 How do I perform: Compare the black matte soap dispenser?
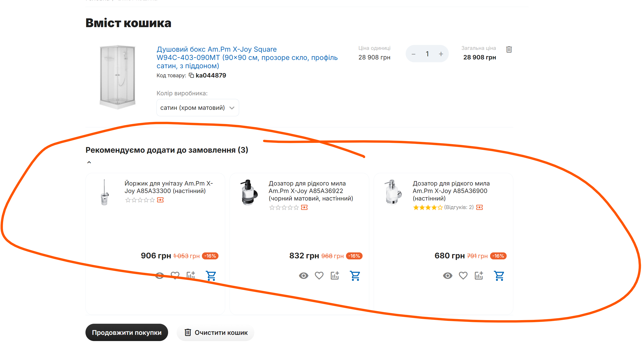[x=335, y=276]
